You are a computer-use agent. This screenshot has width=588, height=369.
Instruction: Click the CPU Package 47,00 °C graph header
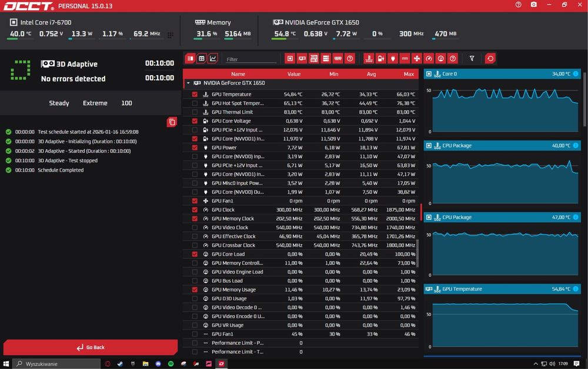[502, 217]
